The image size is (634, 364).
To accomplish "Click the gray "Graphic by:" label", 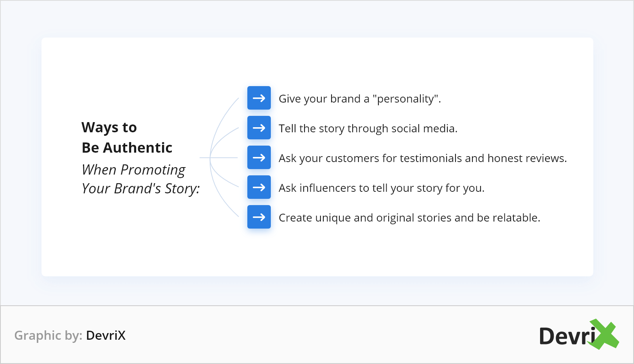I will coord(48,335).
